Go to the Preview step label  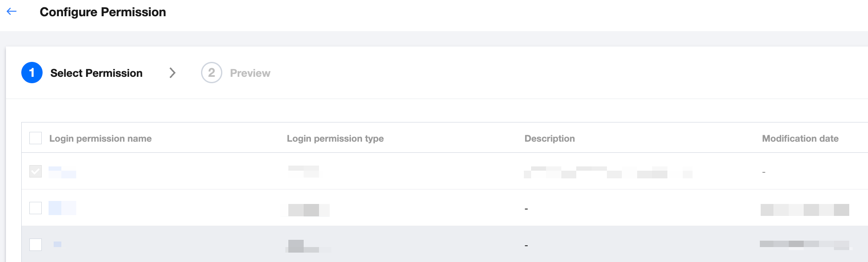point(250,73)
